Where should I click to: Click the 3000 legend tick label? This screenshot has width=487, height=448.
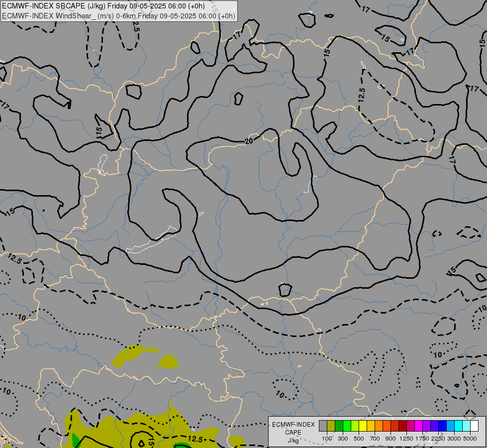[454, 439]
